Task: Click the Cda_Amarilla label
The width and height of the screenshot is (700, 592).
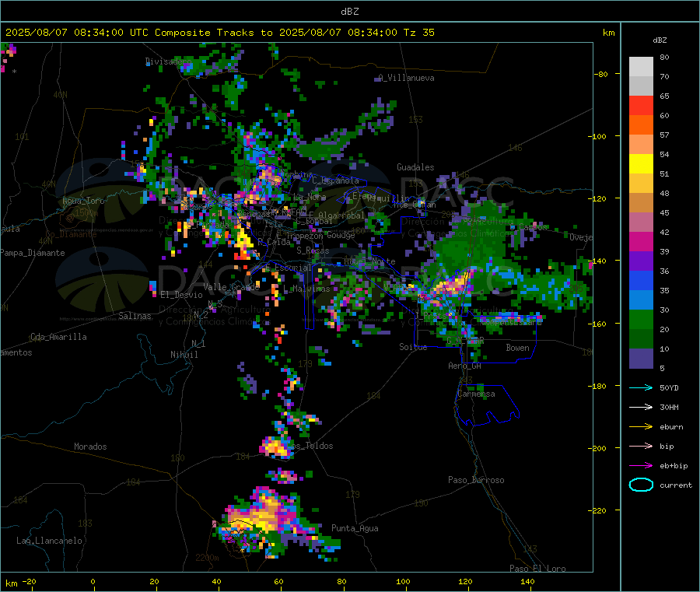Action: click(x=58, y=337)
